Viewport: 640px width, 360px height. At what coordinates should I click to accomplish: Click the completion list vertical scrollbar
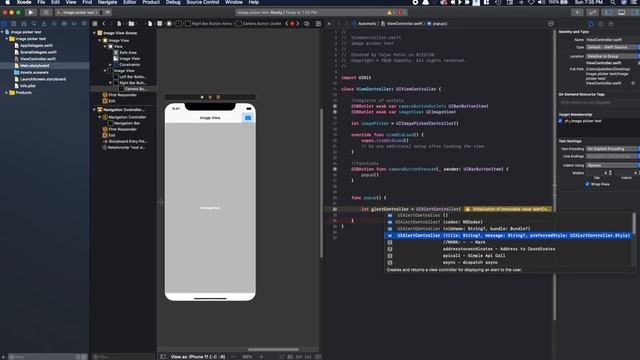click(x=634, y=223)
